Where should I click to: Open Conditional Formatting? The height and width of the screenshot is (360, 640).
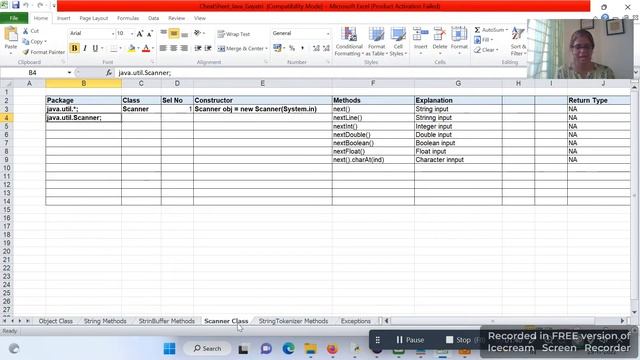click(x=349, y=42)
